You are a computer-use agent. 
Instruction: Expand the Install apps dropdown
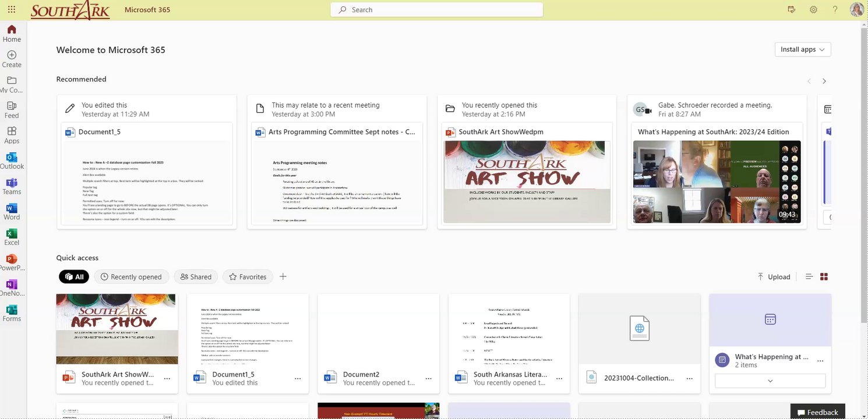803,49
